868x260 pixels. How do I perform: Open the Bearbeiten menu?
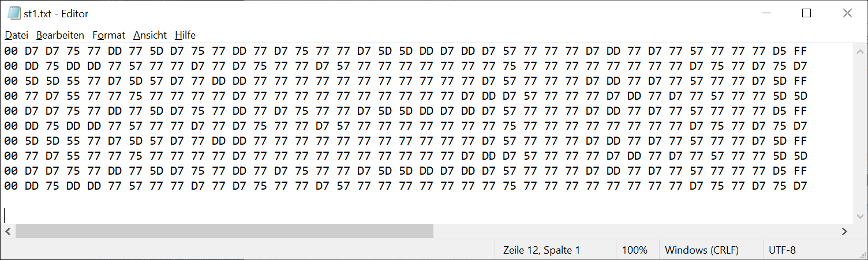point(60,35)
